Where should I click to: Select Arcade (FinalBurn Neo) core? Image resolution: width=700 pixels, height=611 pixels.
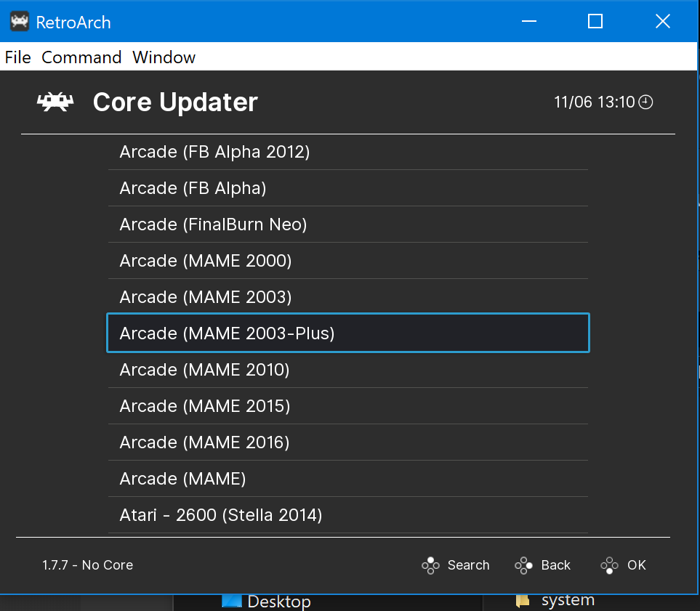[347, 224]
